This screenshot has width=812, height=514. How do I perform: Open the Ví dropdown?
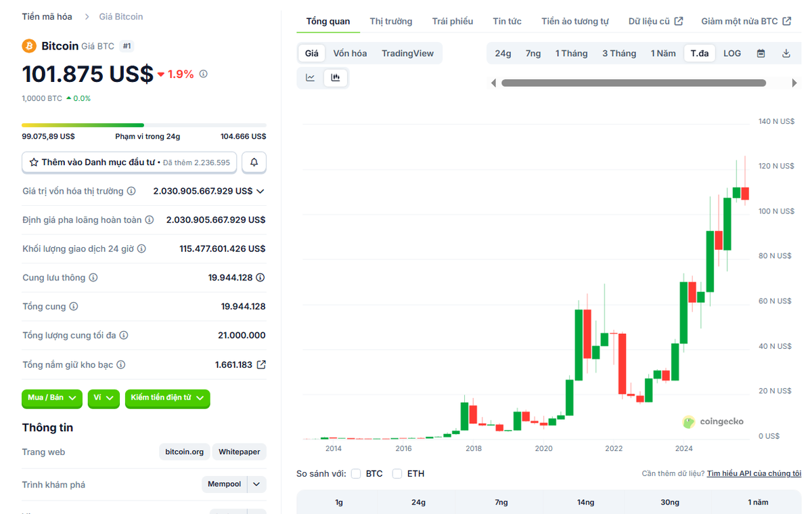(104, 398)
